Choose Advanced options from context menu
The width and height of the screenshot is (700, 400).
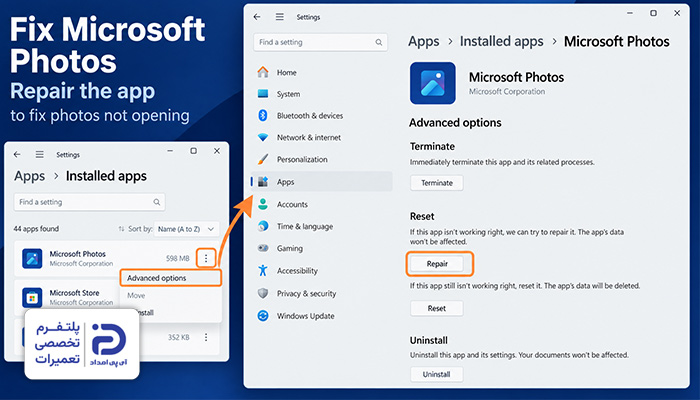(171, 278)
